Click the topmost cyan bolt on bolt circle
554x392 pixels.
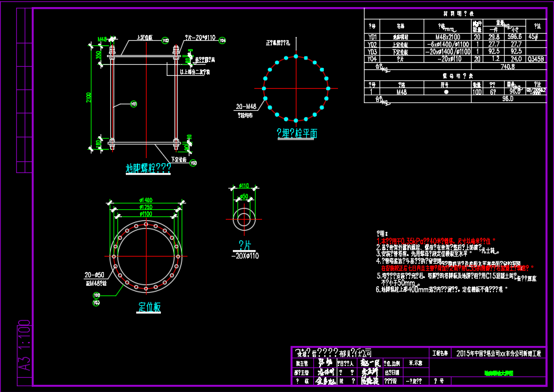[x=296, y=56]
